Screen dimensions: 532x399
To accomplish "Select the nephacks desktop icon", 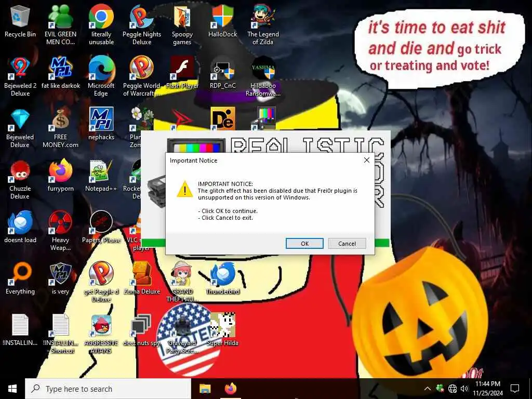I will point(101,125).
